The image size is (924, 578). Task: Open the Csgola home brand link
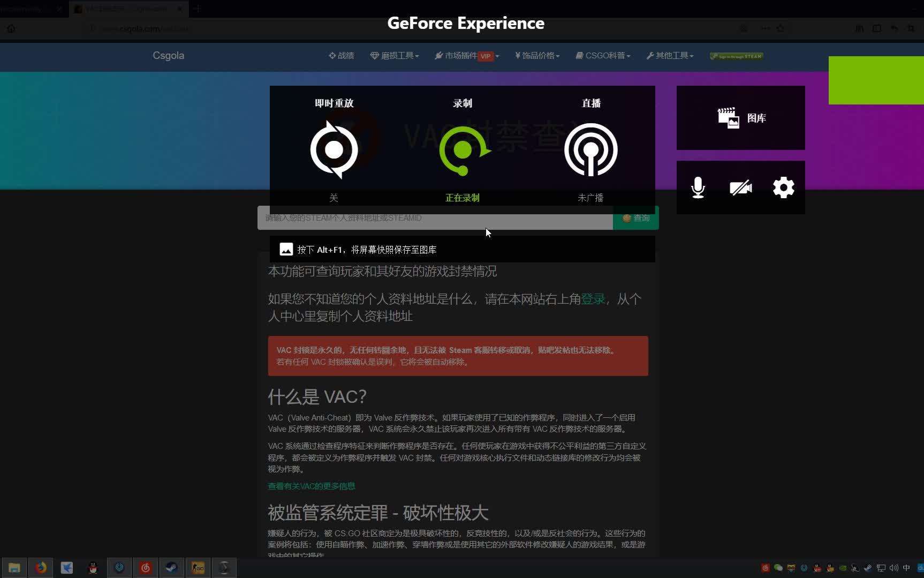[169, 56]
